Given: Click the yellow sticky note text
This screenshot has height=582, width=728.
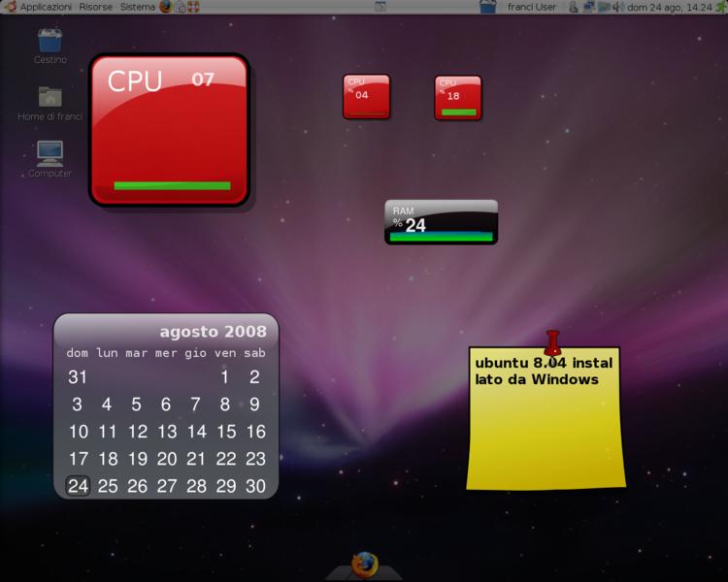Looking at the screenshot, I should coord(542,372).
